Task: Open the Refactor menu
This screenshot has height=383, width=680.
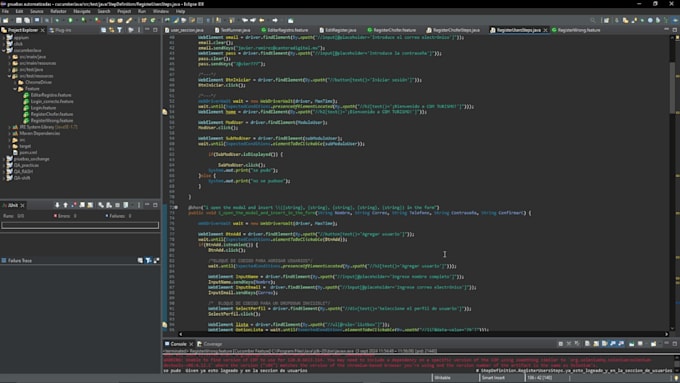Action: click(x=58, y=11)
